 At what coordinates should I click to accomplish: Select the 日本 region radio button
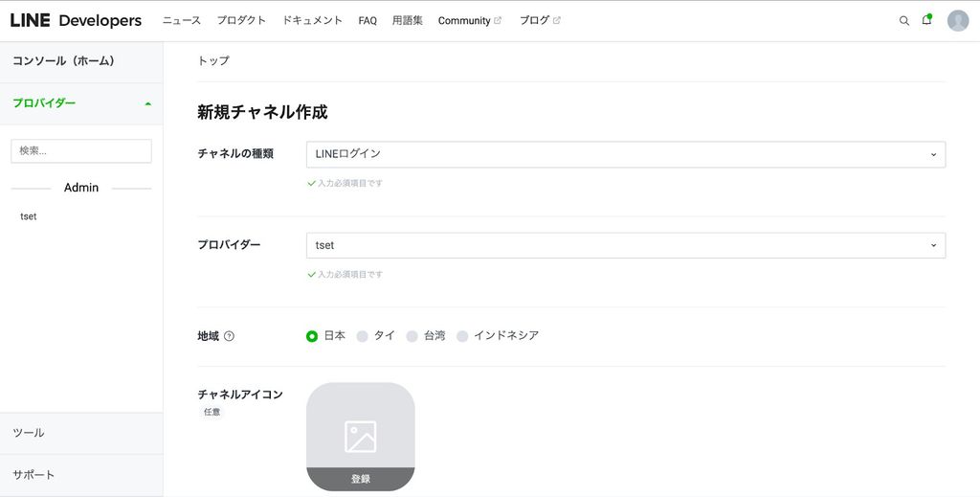pyautogui.click(x=312, y=336)
